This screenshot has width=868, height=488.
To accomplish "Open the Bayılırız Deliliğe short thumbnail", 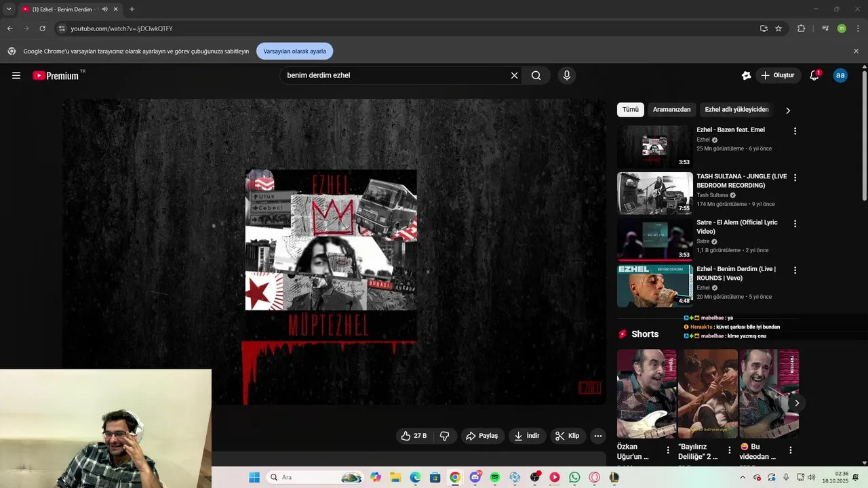I will coord(708,394).
